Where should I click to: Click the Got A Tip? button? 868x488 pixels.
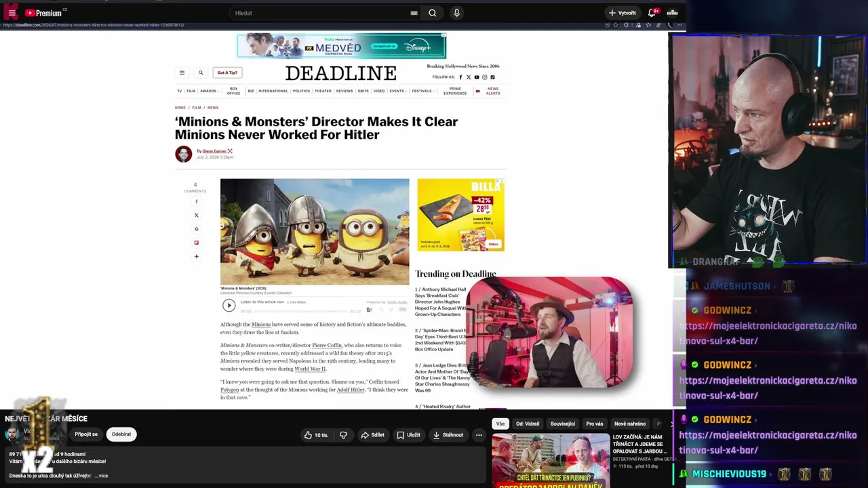point(227,73)
